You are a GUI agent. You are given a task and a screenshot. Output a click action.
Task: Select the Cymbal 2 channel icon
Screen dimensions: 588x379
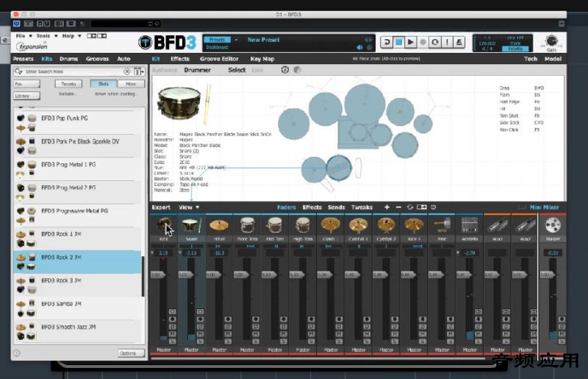(387, 225)
